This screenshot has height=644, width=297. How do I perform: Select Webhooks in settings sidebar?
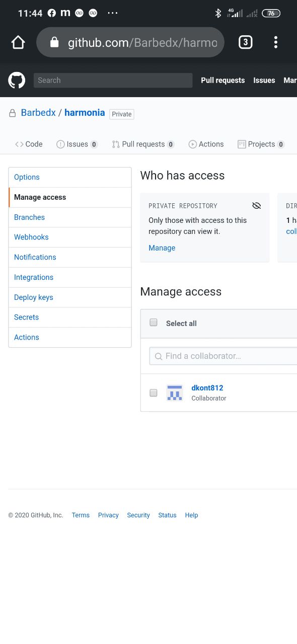tap(70, 237)
